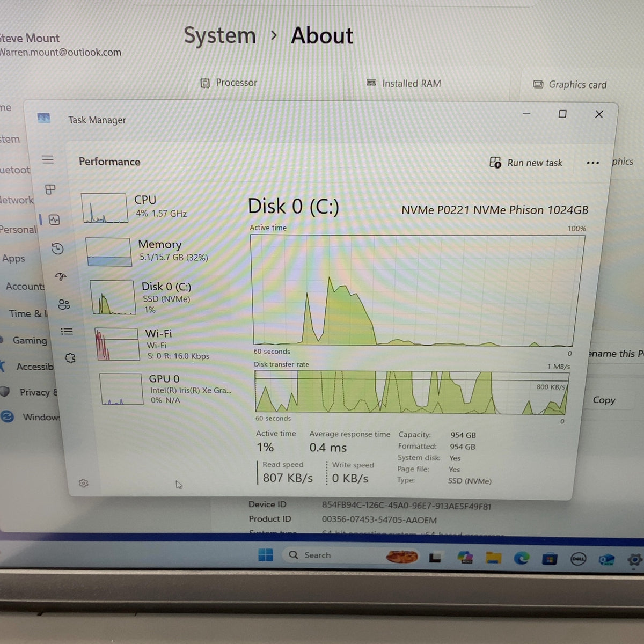644x644 pixels.
Task: Open File Explorer folder icon on taskbar
Action: (494, 558)
